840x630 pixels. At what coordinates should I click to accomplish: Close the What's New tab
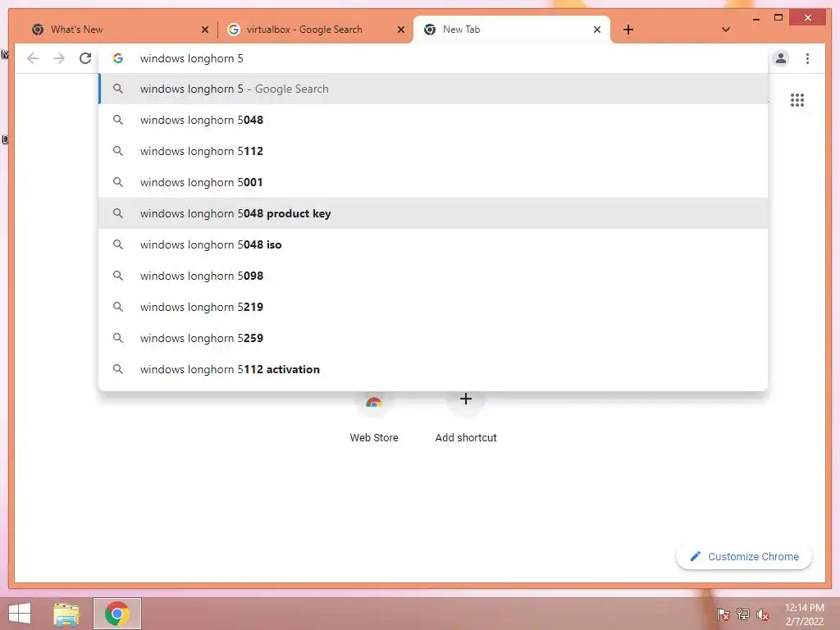tap(204, 30)
